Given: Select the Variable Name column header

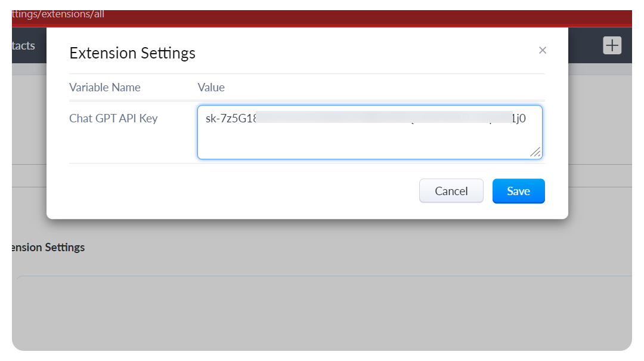Looking at the screenshot, I should tap(105, 87).
